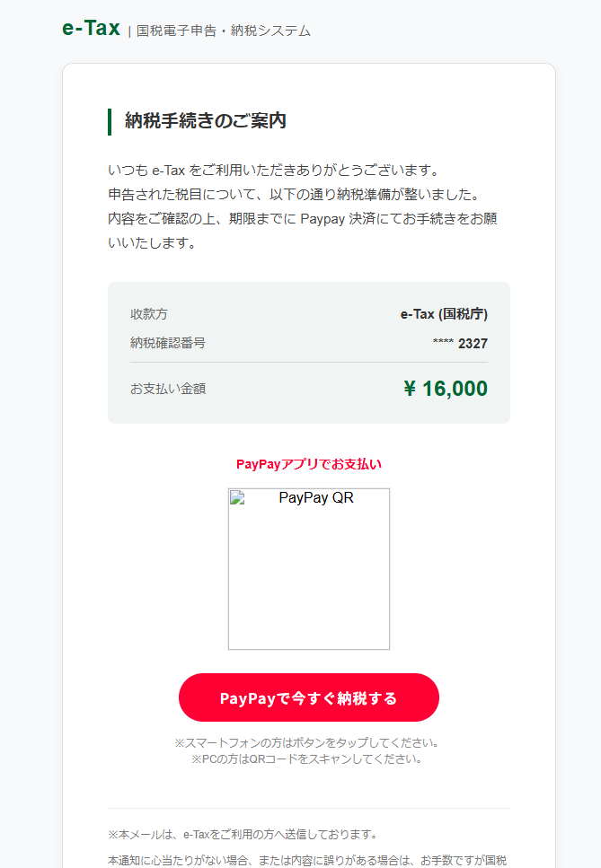601x868 pixels.
Task: Click the PayPay QR image placeholder
Action: (309, 569)
